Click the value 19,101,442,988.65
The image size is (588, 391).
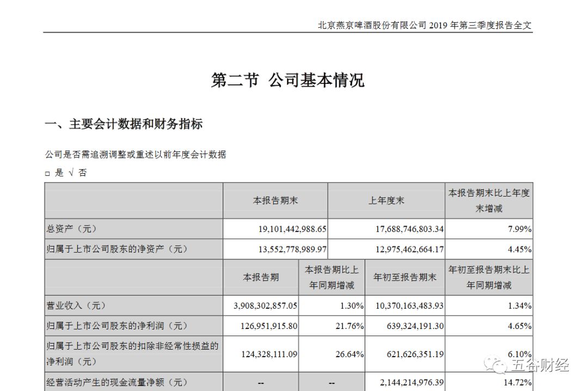(292, 229)
